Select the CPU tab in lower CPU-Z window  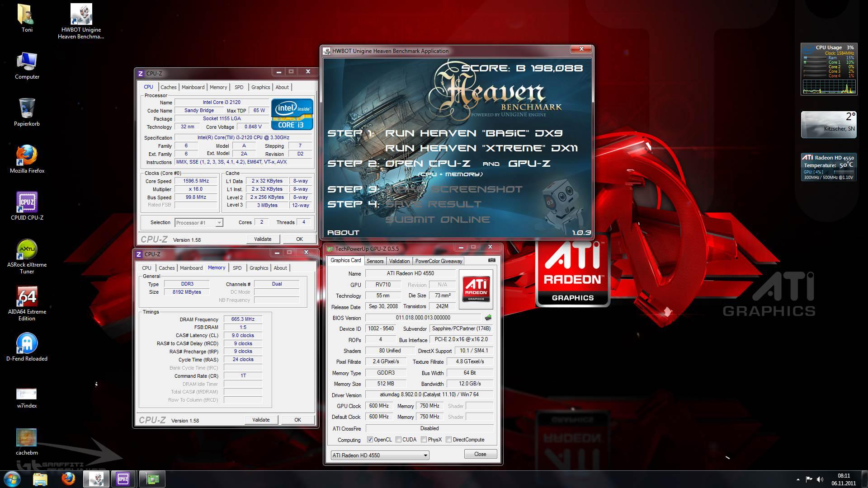click(146, 268)
